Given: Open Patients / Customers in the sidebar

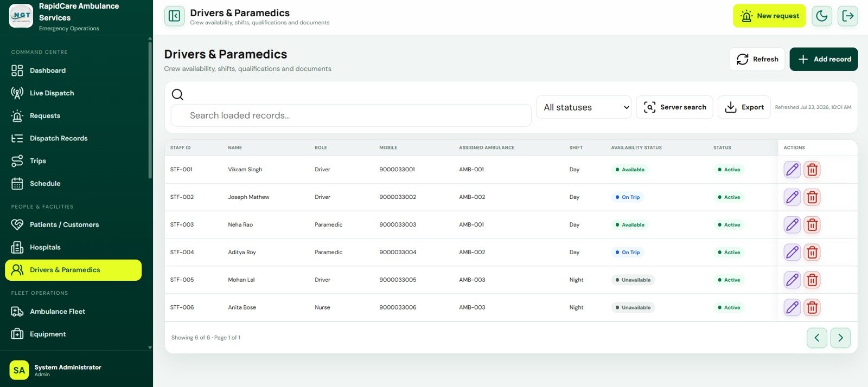Looking at the screenshot, I should pyautogui.click(x=73, y=224).
